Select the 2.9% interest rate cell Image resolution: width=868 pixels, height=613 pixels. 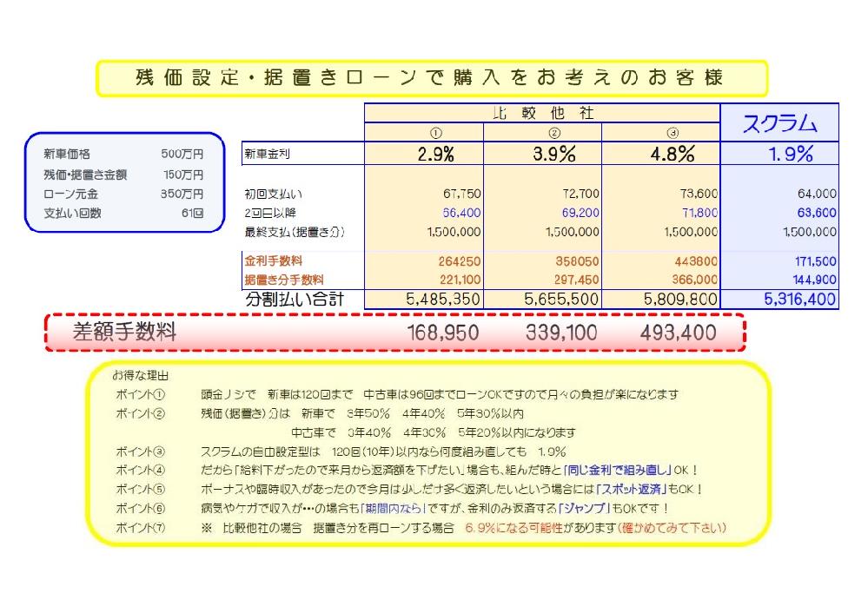pos(435,154)
